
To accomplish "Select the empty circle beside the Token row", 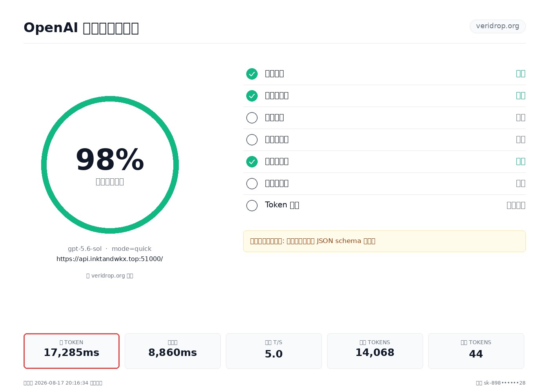I will point(252,205).
